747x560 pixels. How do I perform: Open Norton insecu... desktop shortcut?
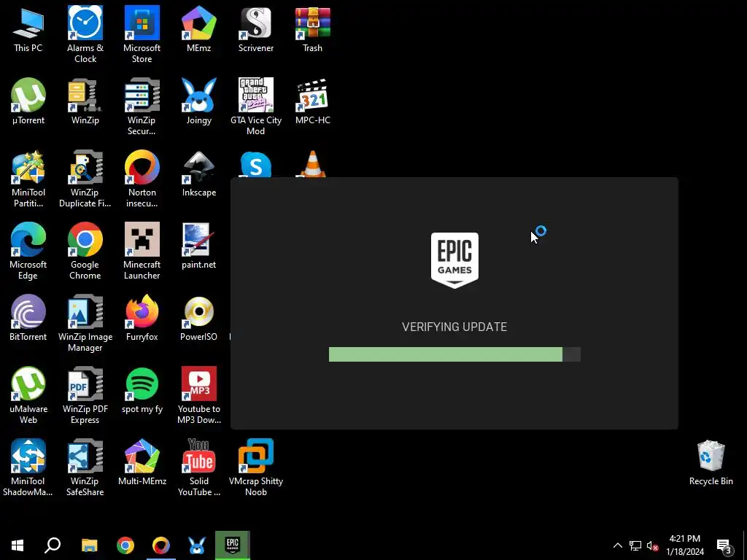click(x=142, y=179)
